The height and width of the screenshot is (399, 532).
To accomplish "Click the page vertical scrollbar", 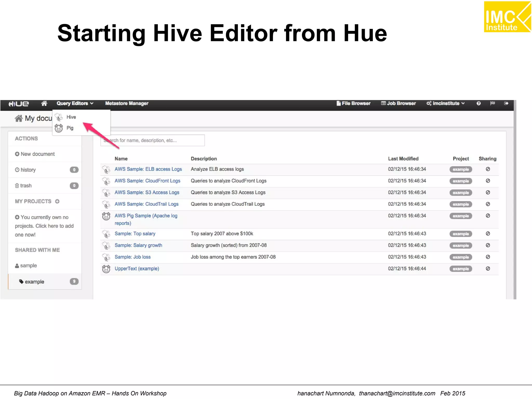I will point(515,199).
